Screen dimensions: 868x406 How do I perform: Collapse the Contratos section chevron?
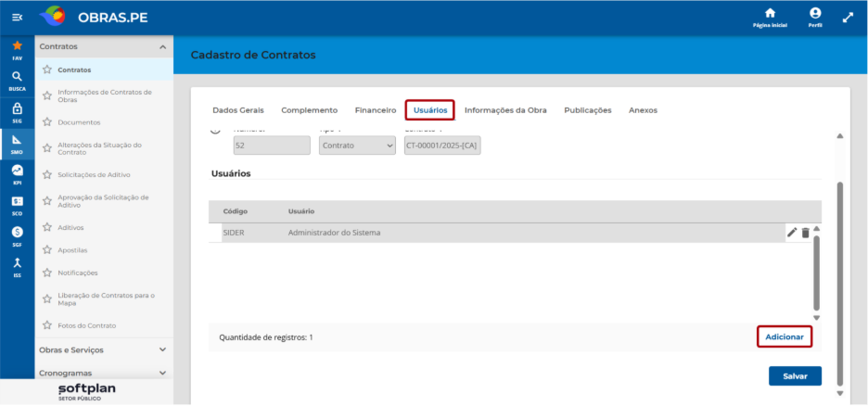[x=163, y=47]
